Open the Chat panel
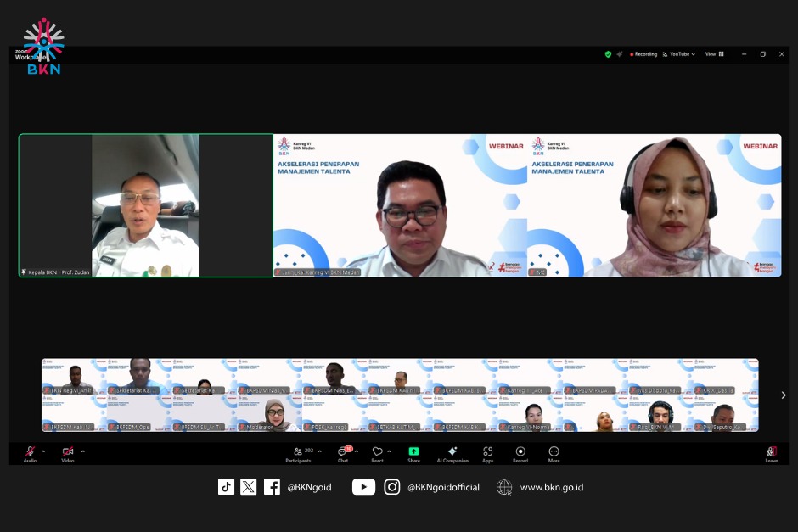The image size is (798, 532). 343,453
